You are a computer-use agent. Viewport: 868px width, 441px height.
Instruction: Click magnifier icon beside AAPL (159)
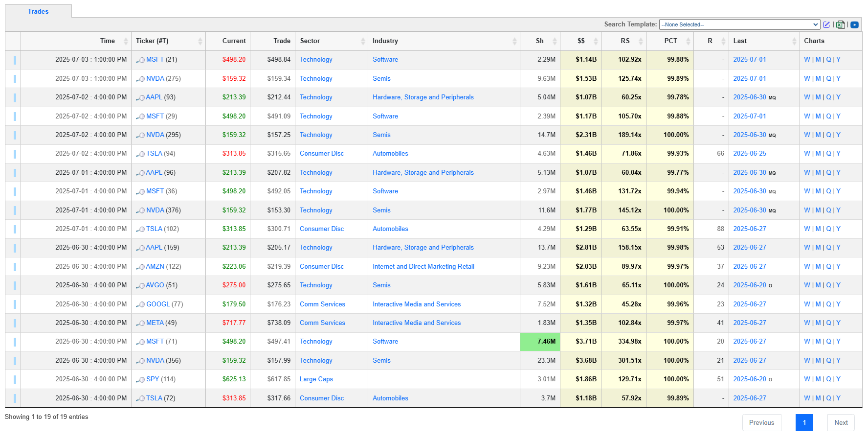click(140, 248)
